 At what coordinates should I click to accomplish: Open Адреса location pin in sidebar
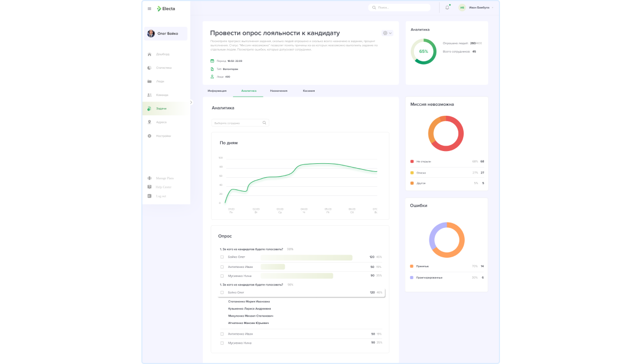click(x=150, y=122)
